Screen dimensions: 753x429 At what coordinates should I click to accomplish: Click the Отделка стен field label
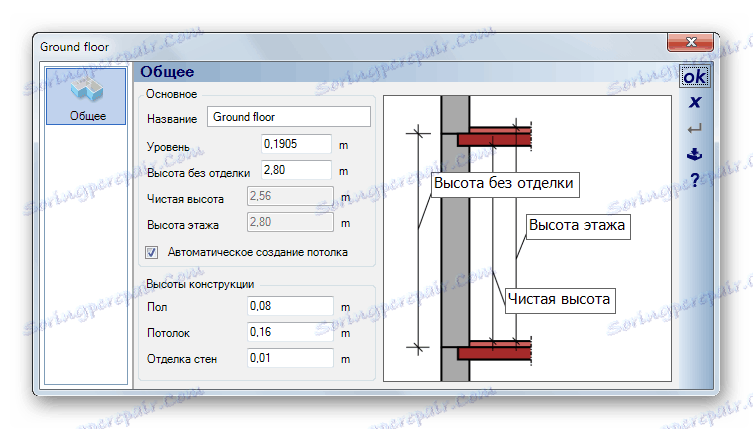point(182,359)
